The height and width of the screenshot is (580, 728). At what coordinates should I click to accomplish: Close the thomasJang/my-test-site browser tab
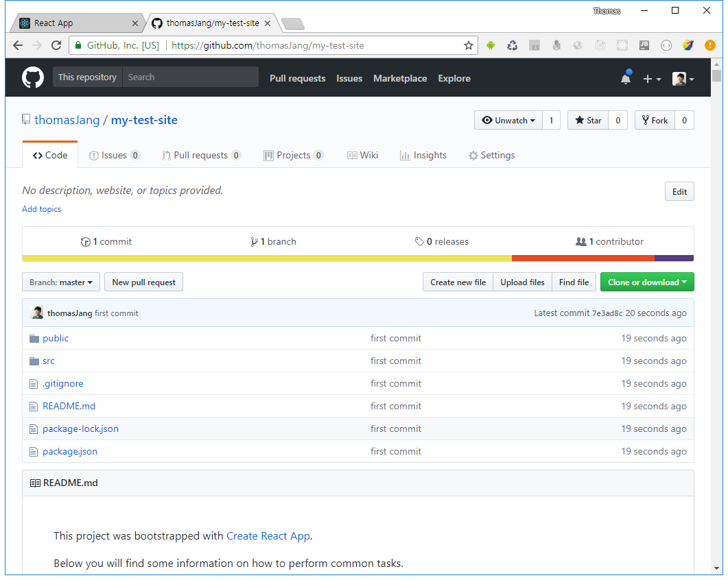268,23
